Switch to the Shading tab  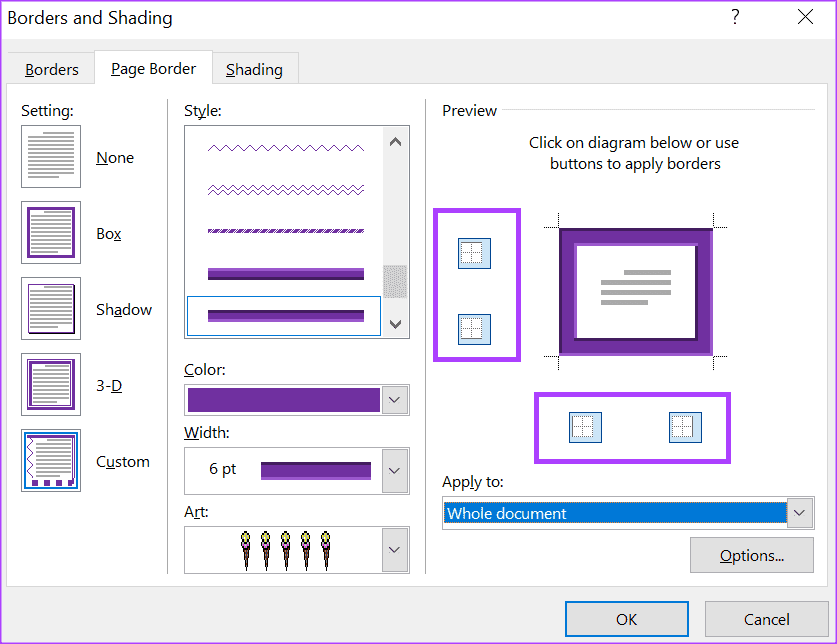(x=254, y=69)
